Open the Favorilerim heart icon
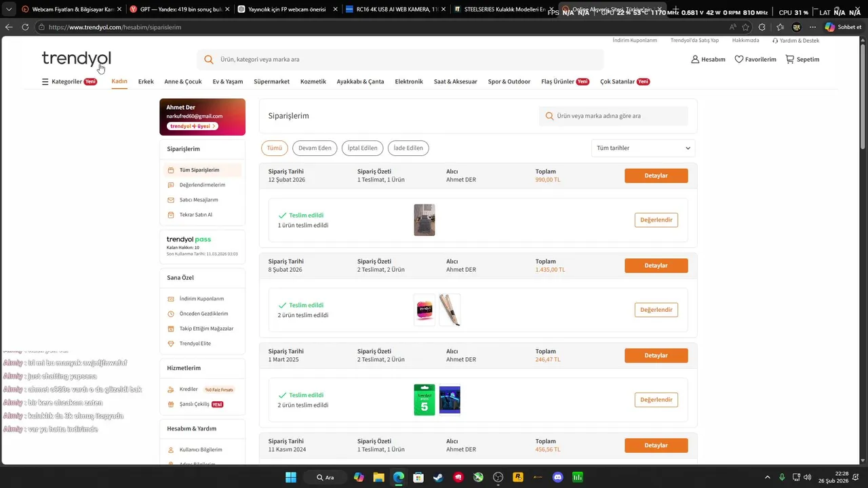Screen dimensions: 868x488 [739, 60]
